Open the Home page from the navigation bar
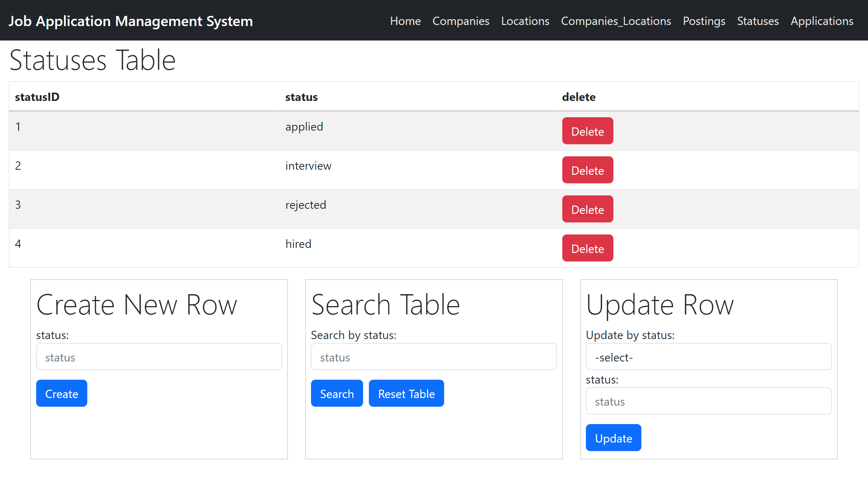This screenshot has height=495, width=868. (x=405, y=21)
